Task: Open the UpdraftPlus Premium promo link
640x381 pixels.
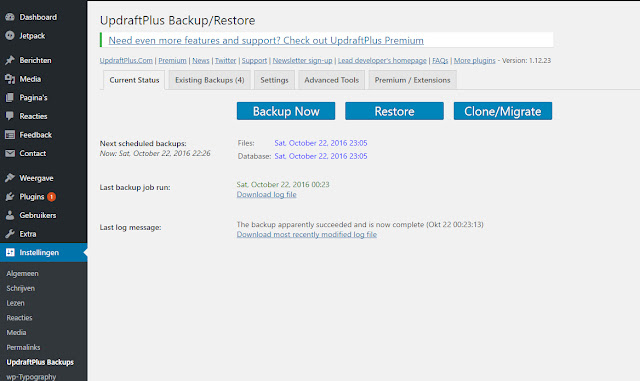Action: click(x=266, y=40)
